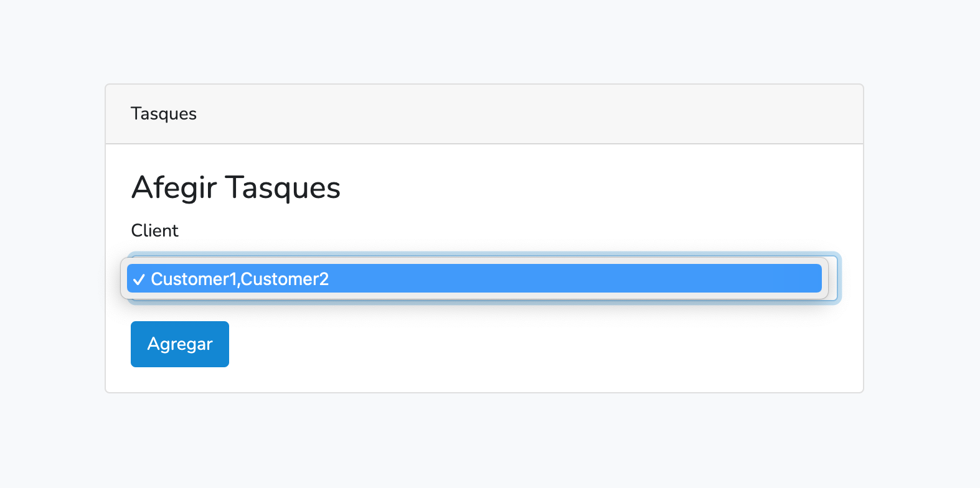The width and height of the screenshot is (980, 488).
Task: Click the tick mark of selected client
Action: click(x=139, y=279)
